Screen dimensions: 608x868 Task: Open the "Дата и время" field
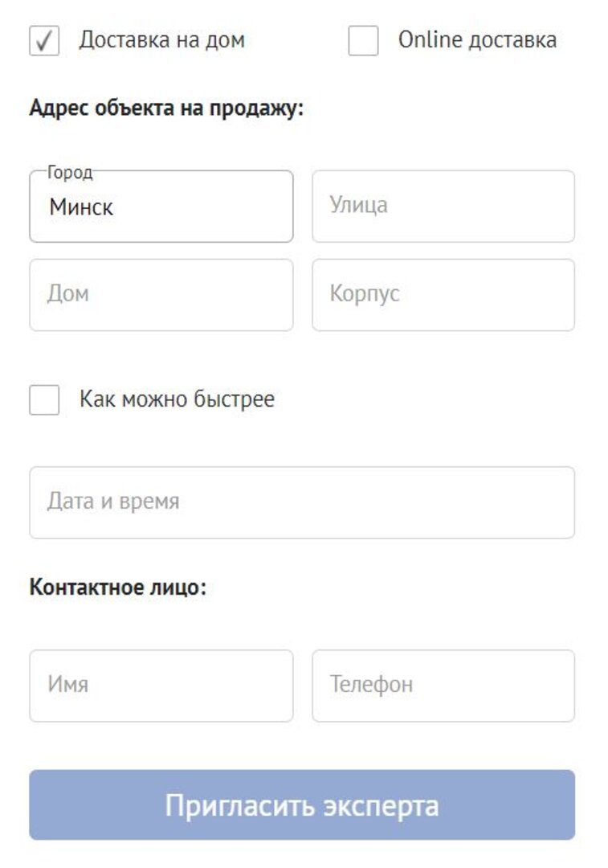(302, 502)
